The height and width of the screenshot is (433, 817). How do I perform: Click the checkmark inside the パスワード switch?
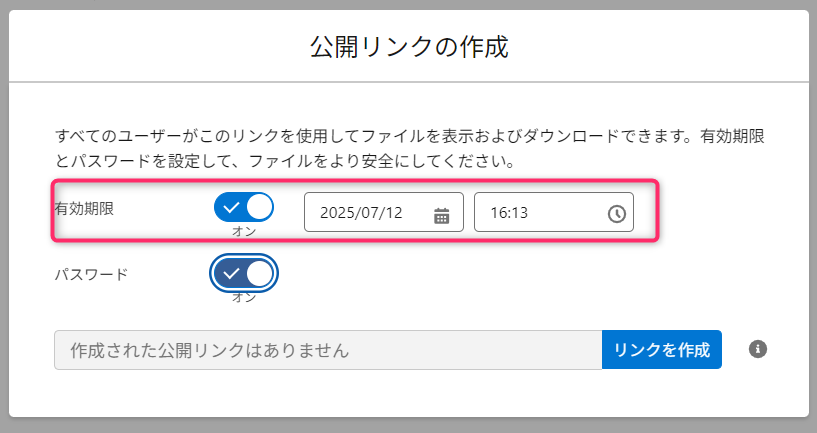[x=231, y=273]
